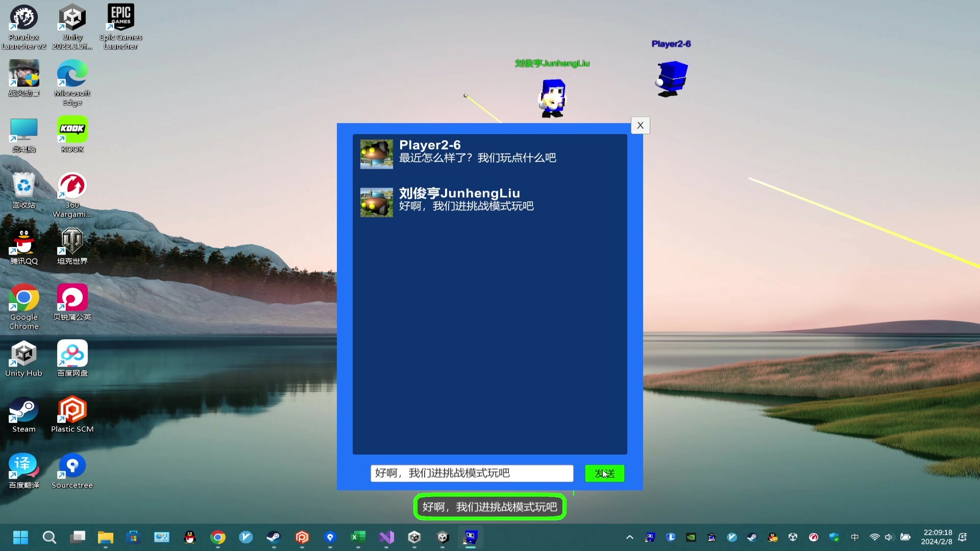Click the Excel icon in taskbar
Screen dimensions: 980x551
[x=358, y=537]
